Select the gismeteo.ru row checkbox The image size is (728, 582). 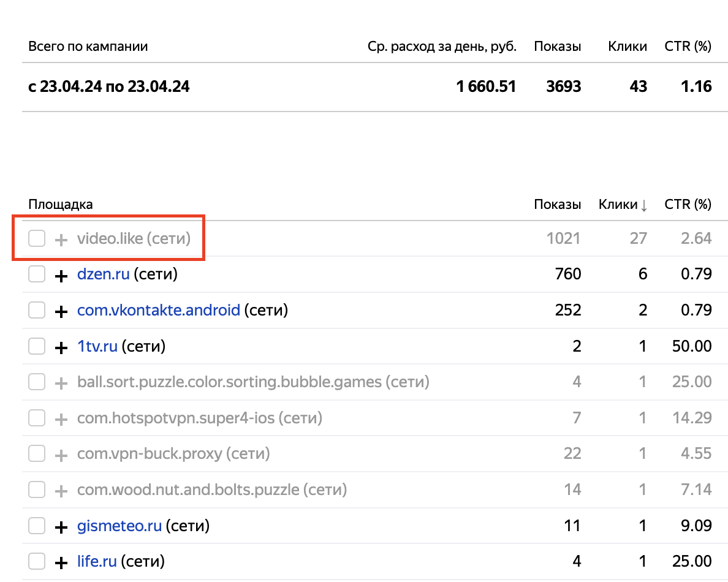point(37,526)
